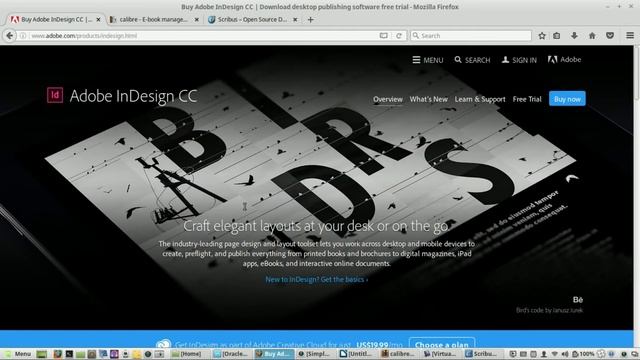Click the Behance Bē credit link
The image size is (640, 360).
tap(578, 300)
